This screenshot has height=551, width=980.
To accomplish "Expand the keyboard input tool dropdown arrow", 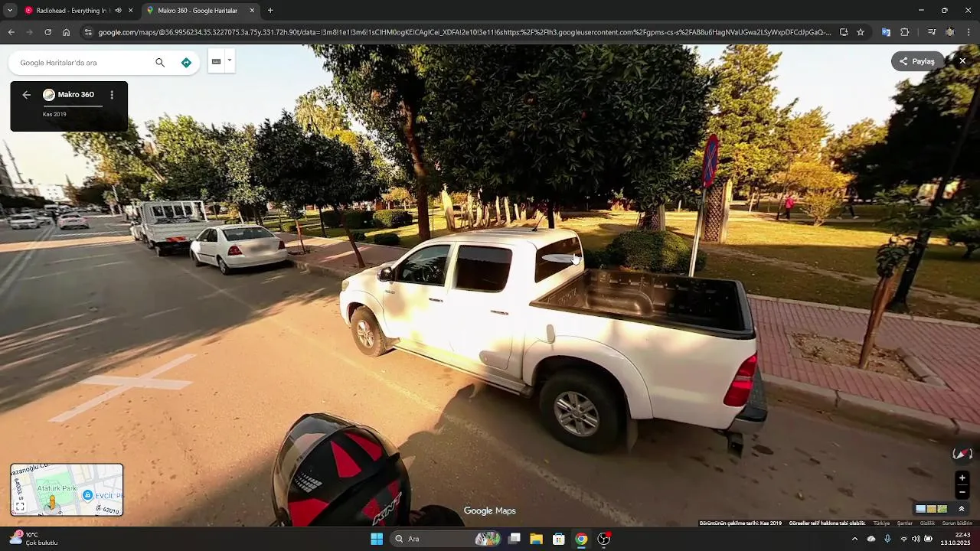I will 229,60.
